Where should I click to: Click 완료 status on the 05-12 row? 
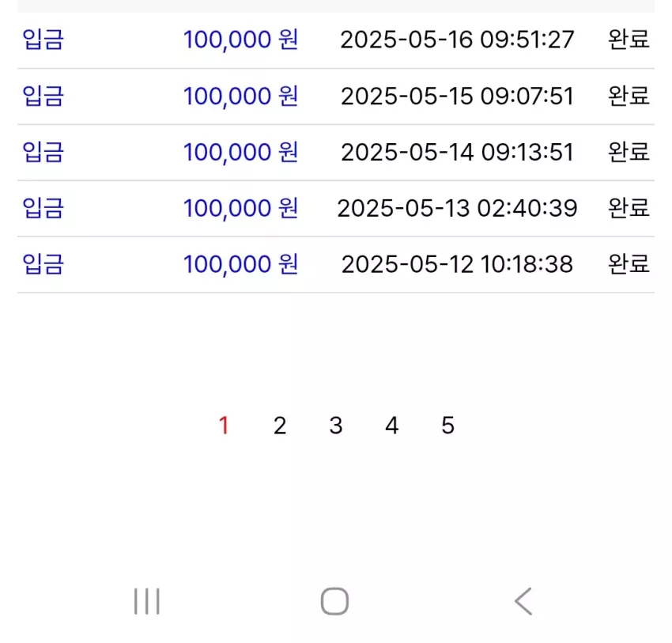click(629, 263)
